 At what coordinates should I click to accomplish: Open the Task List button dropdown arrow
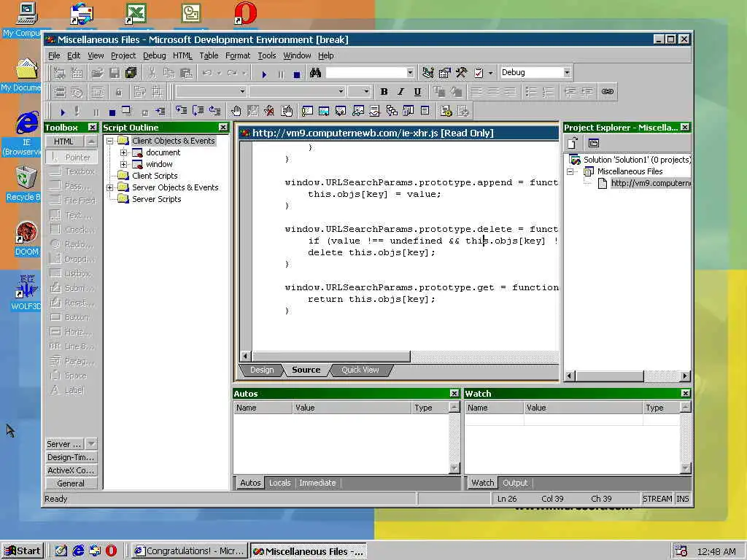[491, 73]
